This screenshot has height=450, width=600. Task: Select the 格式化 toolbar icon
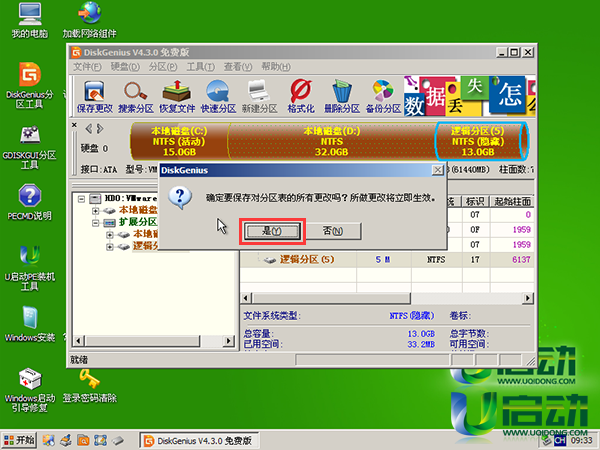(x=301, y=96)
